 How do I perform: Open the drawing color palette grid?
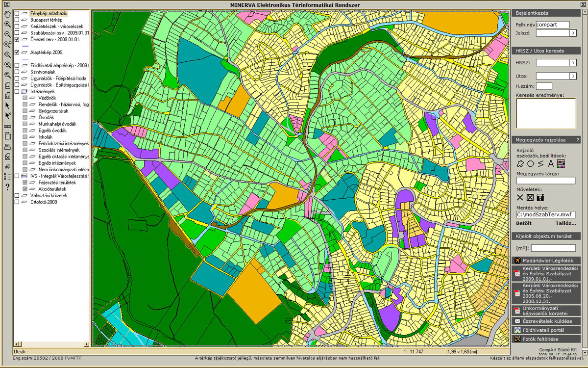click(561, 163)
